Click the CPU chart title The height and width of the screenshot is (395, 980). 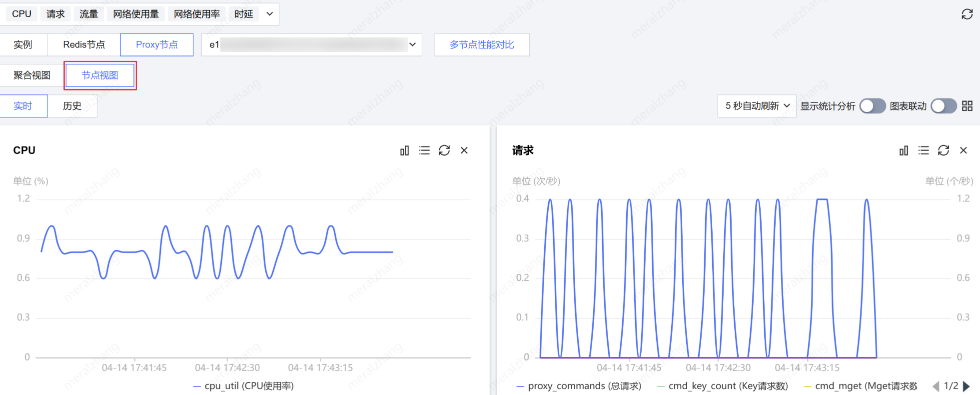click(x=24, y=150)
